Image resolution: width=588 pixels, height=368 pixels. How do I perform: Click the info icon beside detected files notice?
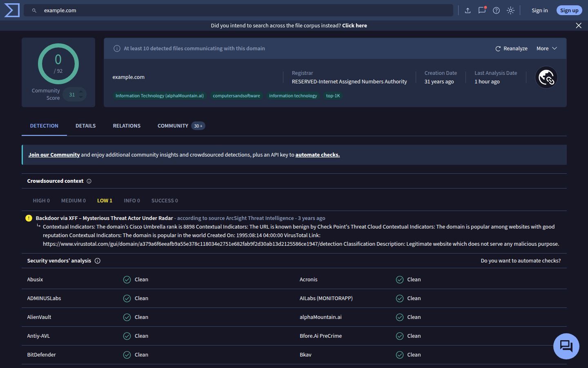pos(117,48)
